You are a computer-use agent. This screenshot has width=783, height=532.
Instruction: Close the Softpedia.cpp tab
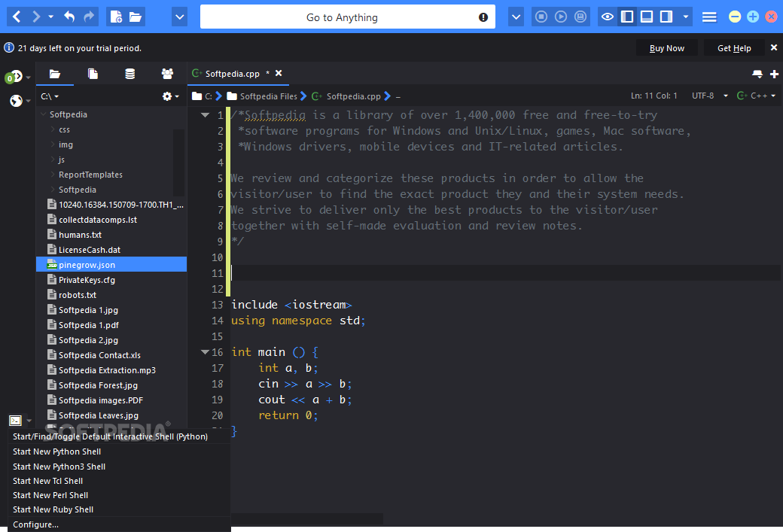pyautogui.click(x=279, y=73)
